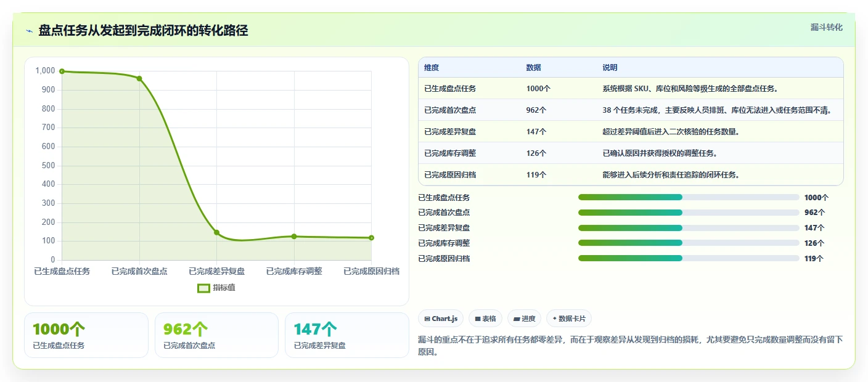The height and width of the screenshot is (382, 868).
Task: Click the chart point for 已完成库存调整
Action: (x=294, y=237)
